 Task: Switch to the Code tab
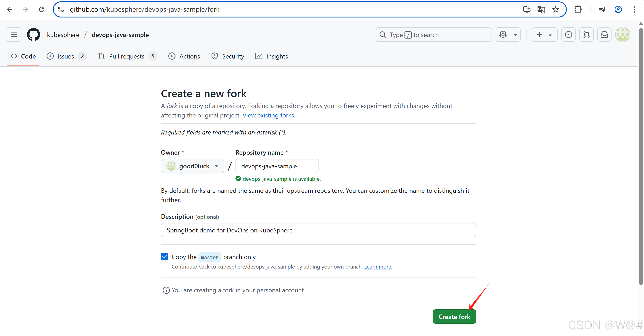click(x=23, y=56)
